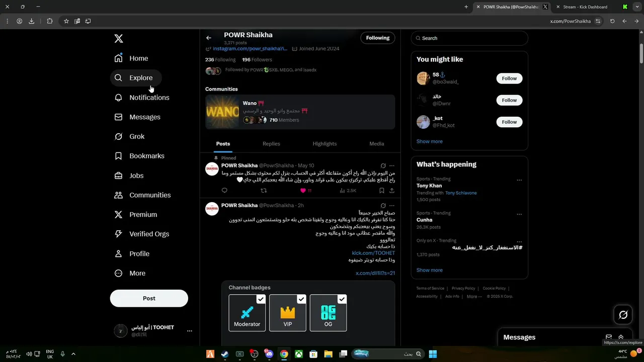Open kick.com/TOOHET link
644x362 pixels.
(x=373, y=253)
